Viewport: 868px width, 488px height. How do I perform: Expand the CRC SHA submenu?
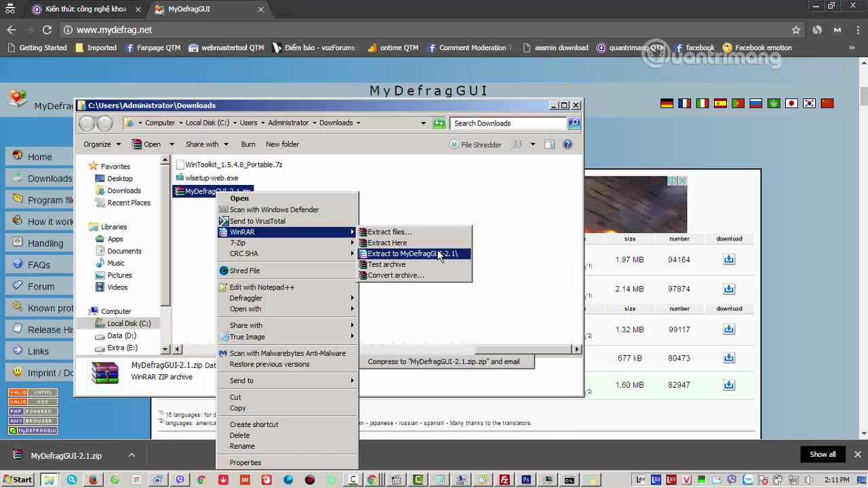click(288, 253)
